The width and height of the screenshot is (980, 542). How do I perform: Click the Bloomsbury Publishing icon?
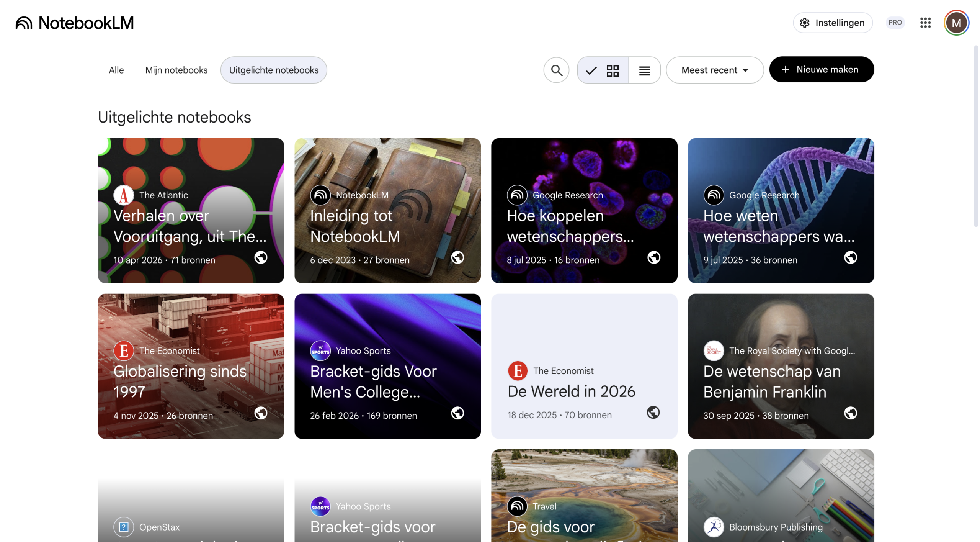coord(714,527)
